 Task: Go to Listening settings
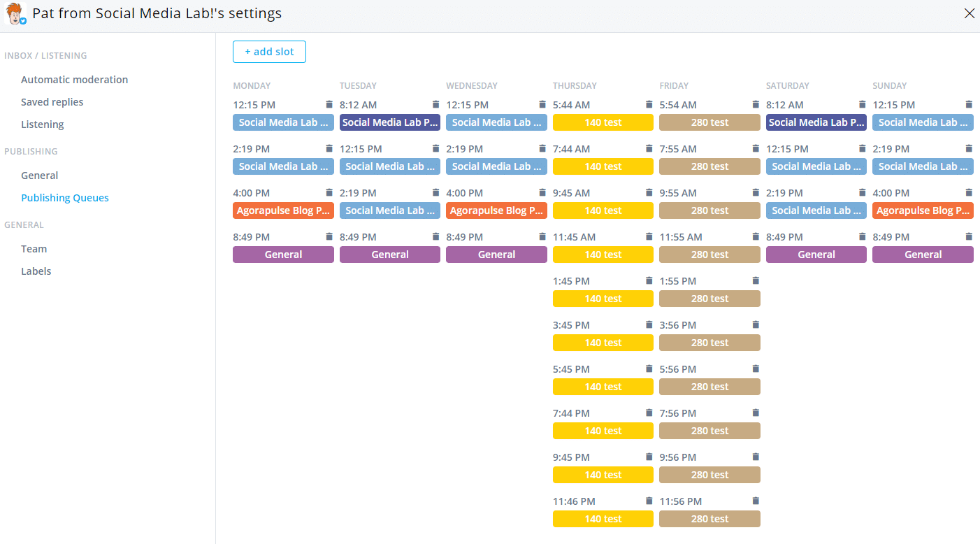[x=43, y=124]
